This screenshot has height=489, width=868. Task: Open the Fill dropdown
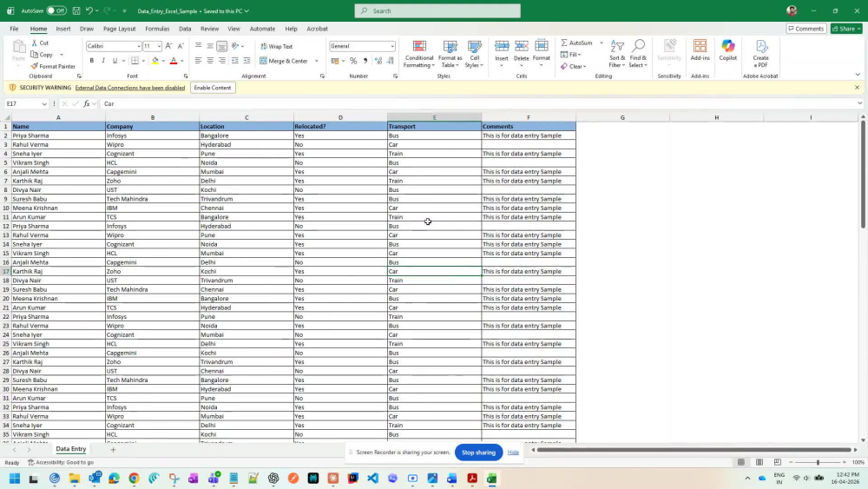coord(571,54)
